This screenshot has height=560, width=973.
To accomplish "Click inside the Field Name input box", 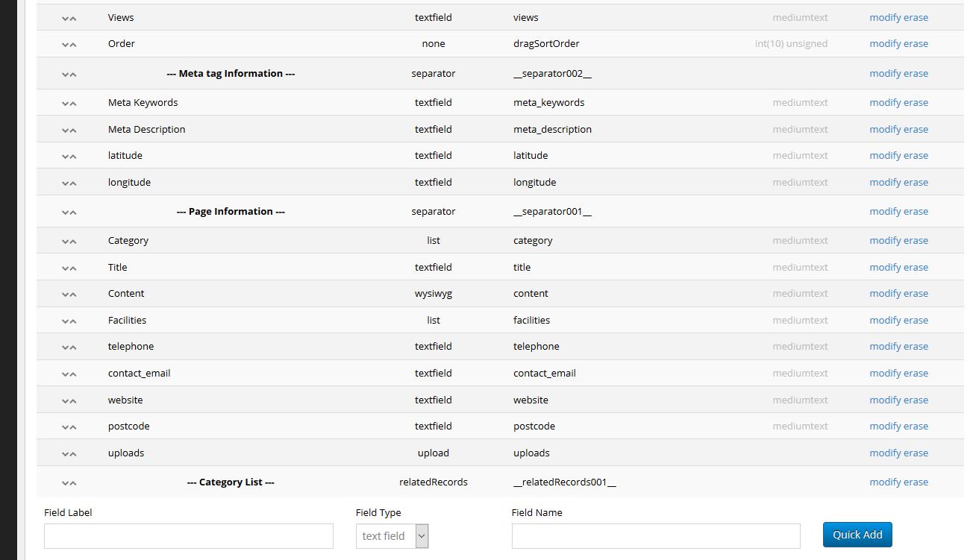I will pos(655,536).
